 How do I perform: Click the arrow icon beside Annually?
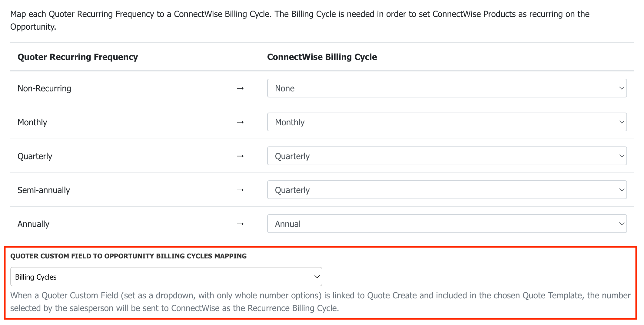pos(240,224)
